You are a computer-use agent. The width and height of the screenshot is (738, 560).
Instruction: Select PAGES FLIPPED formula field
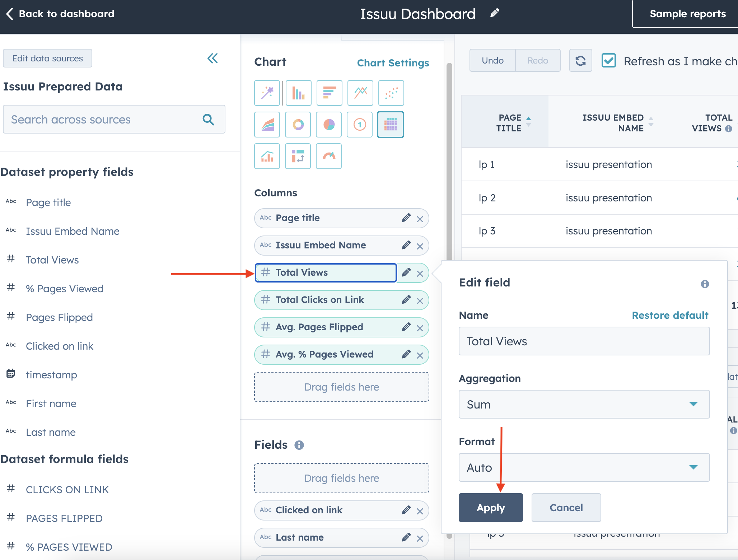click(64, 518)
